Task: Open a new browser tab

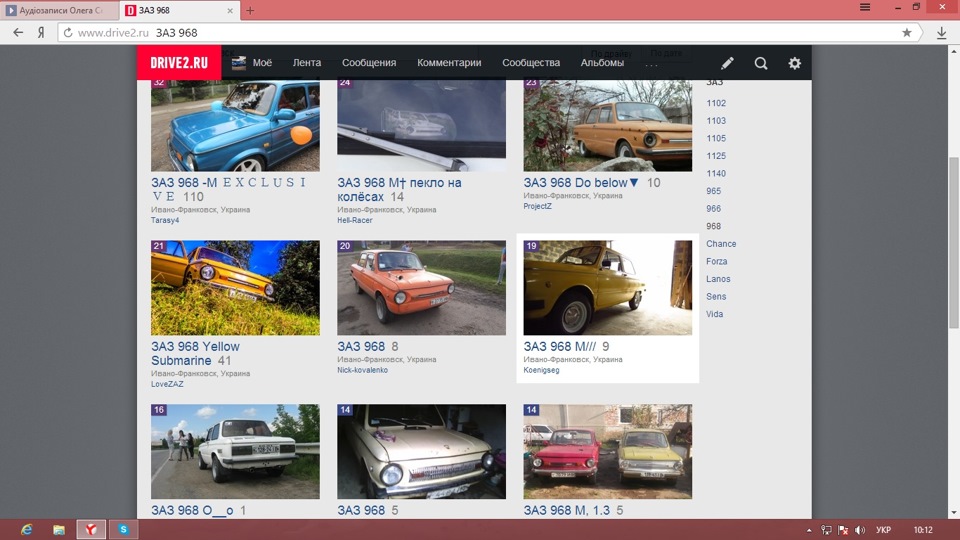Action: [250, 10]
